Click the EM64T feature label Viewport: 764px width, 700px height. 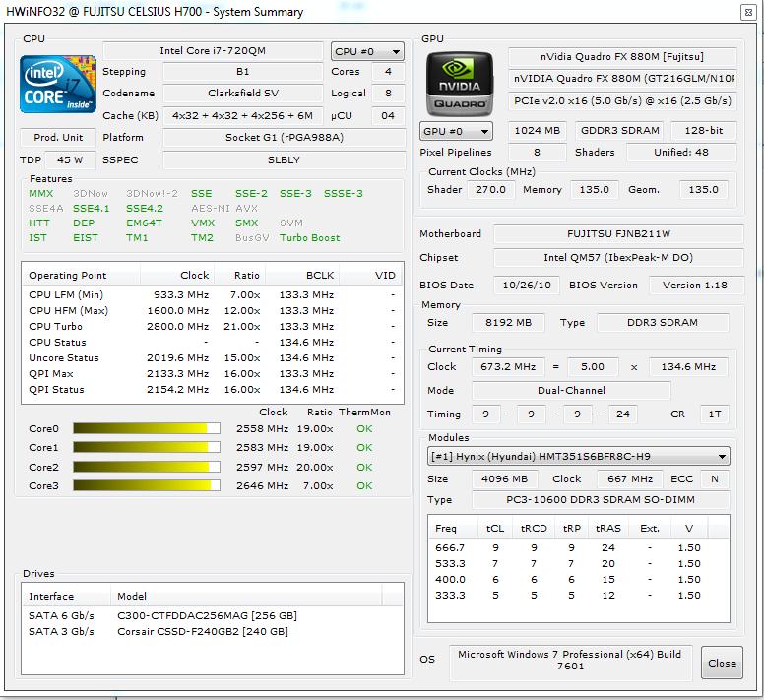coord(144,223)
